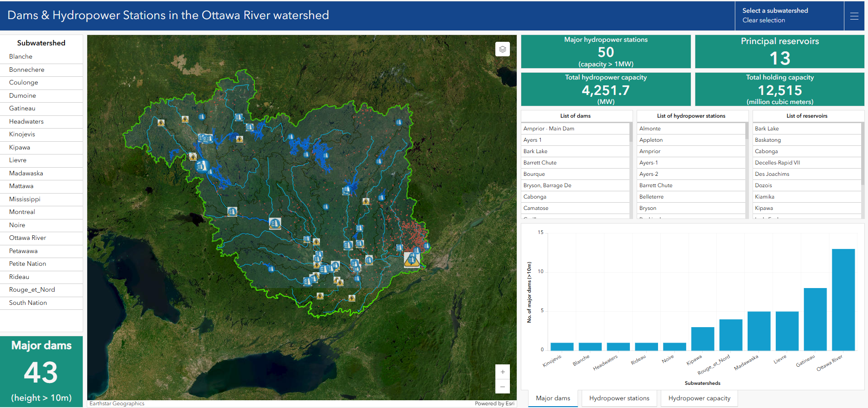The image size is (868, 408).
Task: Open the hamburger menu in header
Action: tap(854, 16)
